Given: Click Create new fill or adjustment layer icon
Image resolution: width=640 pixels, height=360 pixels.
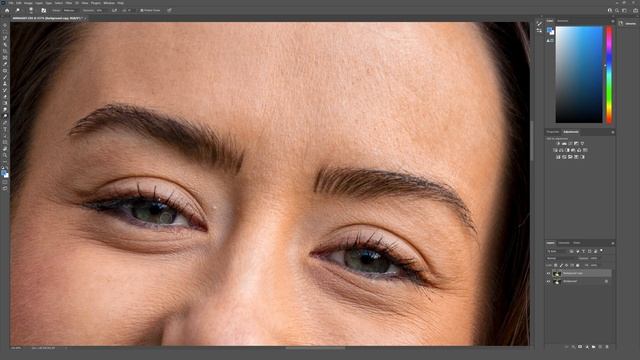Looking at the screenshot, I should pos(587,347).
